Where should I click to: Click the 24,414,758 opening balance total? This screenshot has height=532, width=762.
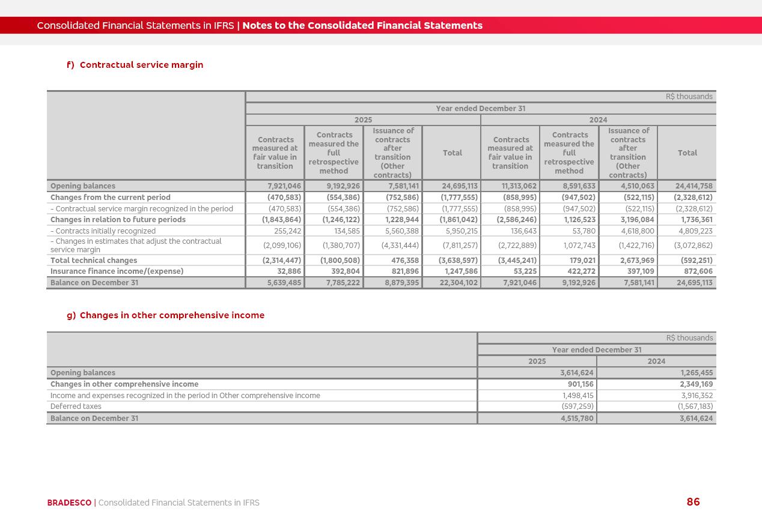pos(694,186)
